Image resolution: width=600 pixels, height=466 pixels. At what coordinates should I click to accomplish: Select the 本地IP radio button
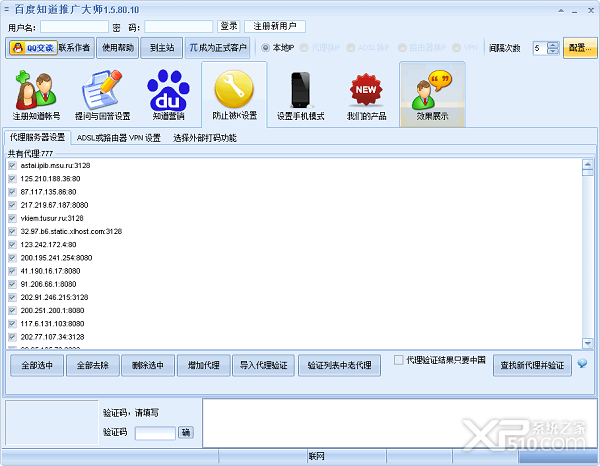[x=265, y=48]
